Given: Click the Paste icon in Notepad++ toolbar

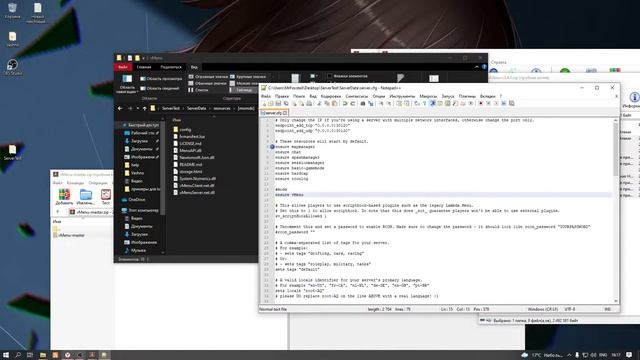Looking at the screenshot, I should 334,104.
